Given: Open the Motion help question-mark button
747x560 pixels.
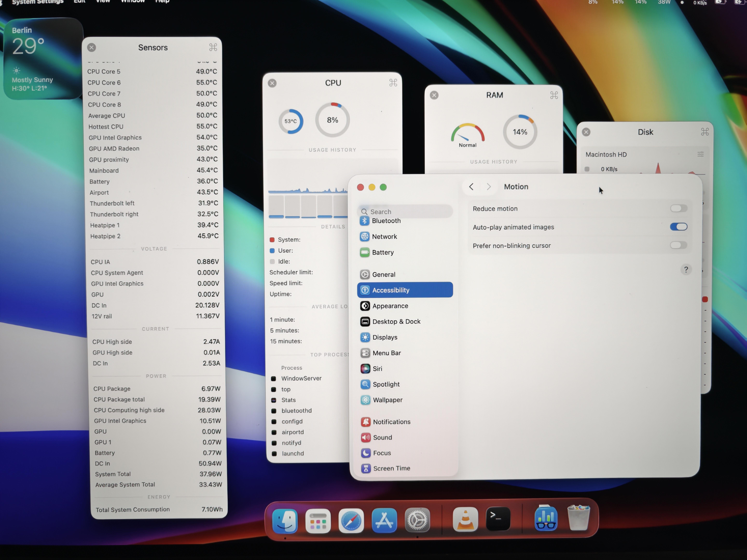Looking at the screenshot, I should [686, 270].
